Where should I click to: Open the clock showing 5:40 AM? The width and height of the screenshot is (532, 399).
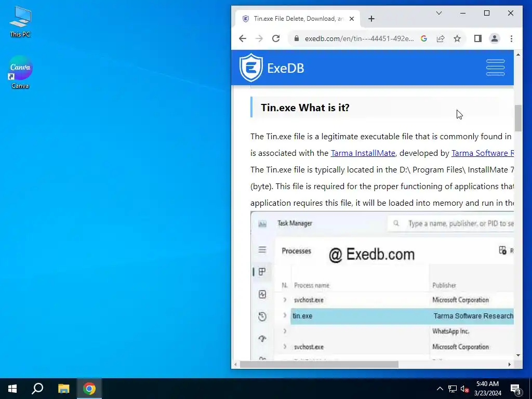487,389
